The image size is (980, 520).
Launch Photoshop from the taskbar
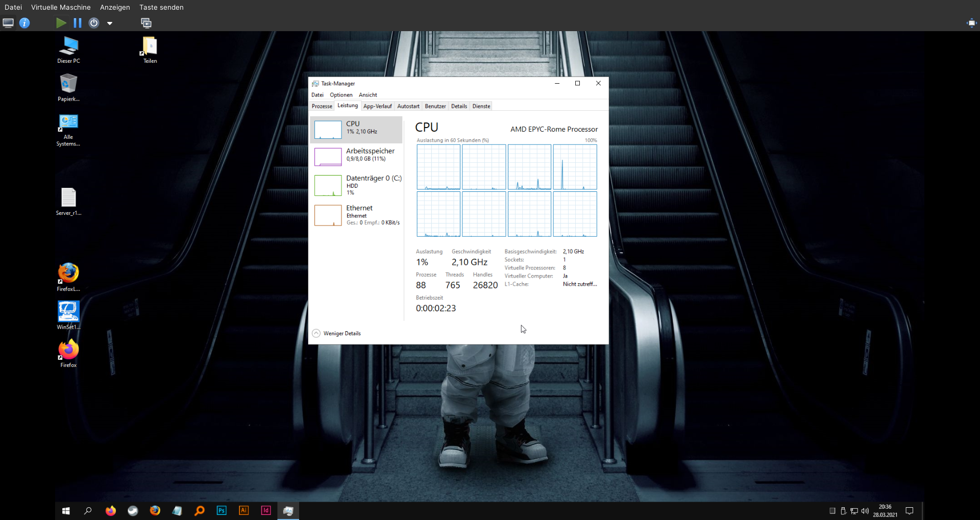point(222,511)
